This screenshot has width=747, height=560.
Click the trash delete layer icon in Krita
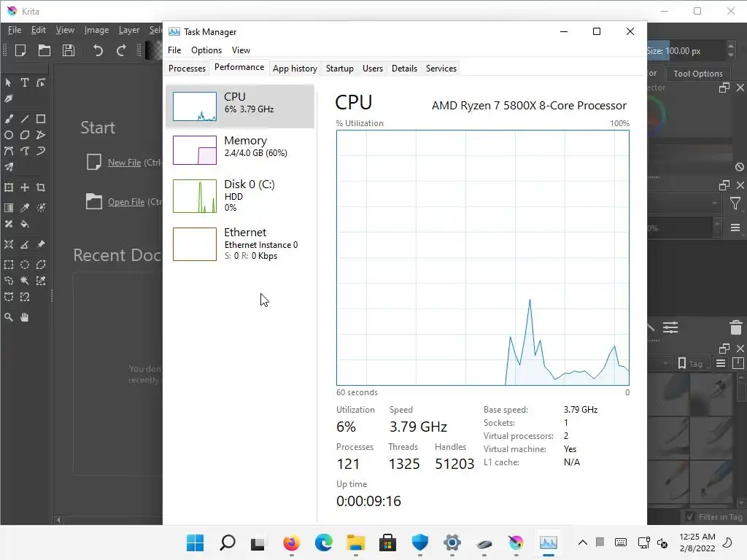point(735,327)
